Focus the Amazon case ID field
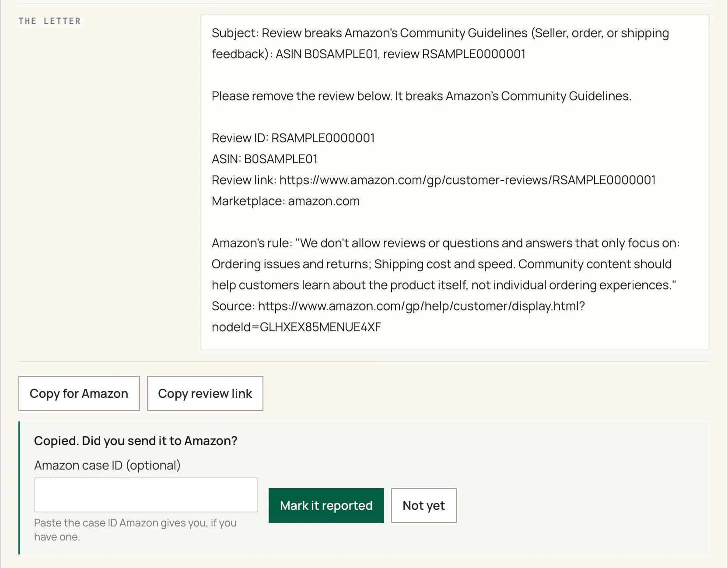Image resolution: width=728 pixels, height=568 pixels. pyautogui.click(x=146, y=495)
